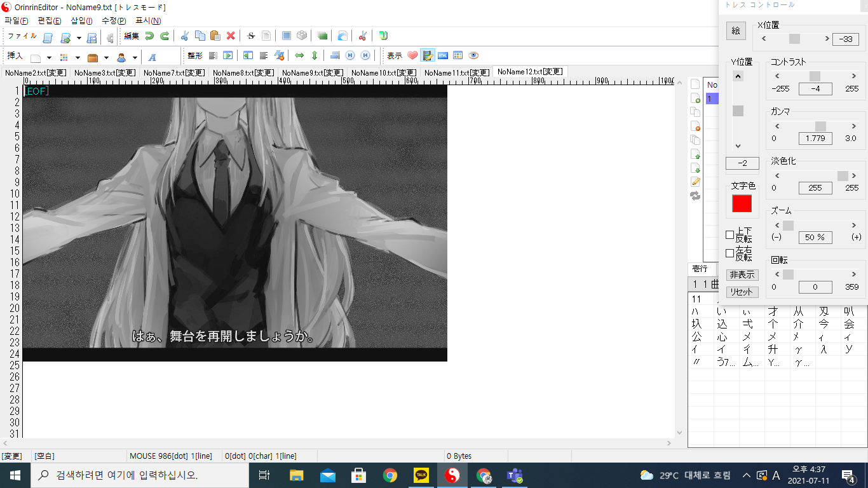Click the green redo arrow
Viewport: 868px width, 488px height.
[165, 36]
